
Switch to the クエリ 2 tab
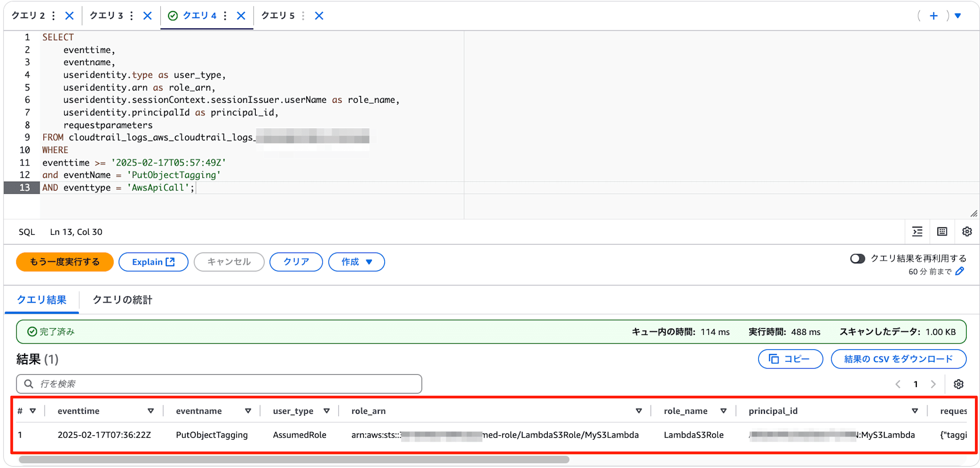pyautogui.click(x=28, y=16)
